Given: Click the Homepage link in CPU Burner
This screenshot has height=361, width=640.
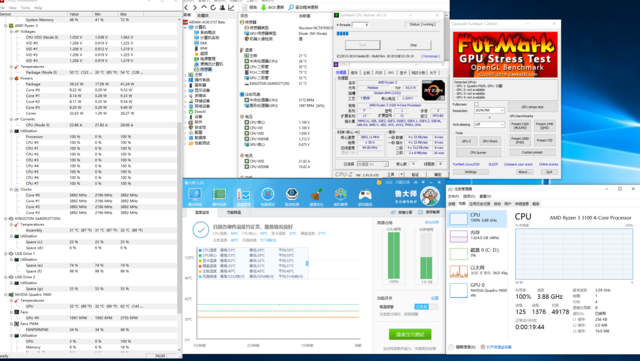Looking at the screenshot, I should point(431,56).
